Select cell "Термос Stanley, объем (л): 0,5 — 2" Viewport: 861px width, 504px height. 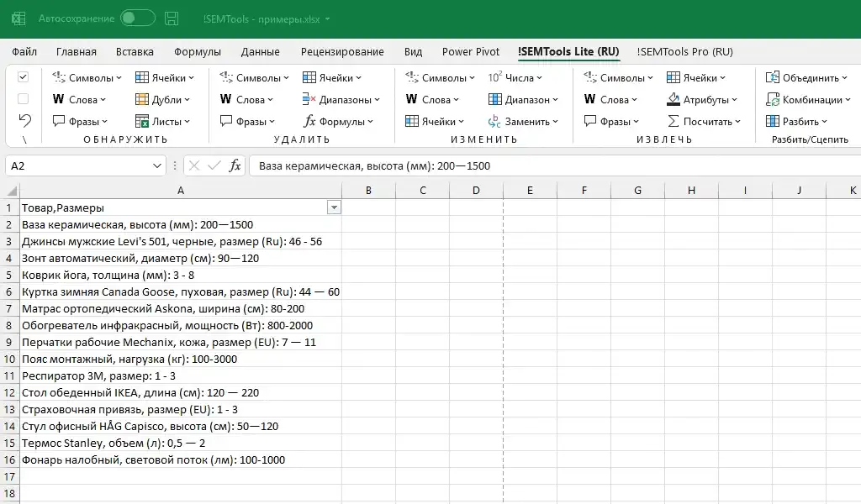[x=181, y=444]
